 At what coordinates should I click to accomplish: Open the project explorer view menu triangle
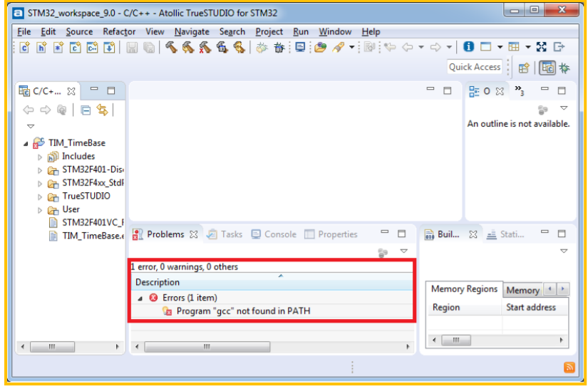[x=31, y=126]
